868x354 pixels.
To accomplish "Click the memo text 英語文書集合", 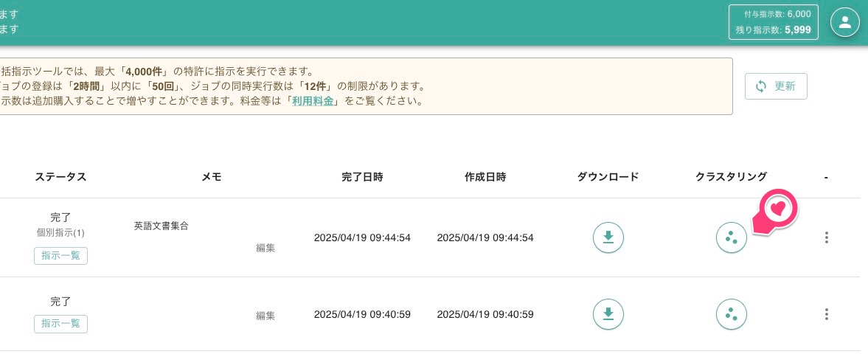I will 161,226.
